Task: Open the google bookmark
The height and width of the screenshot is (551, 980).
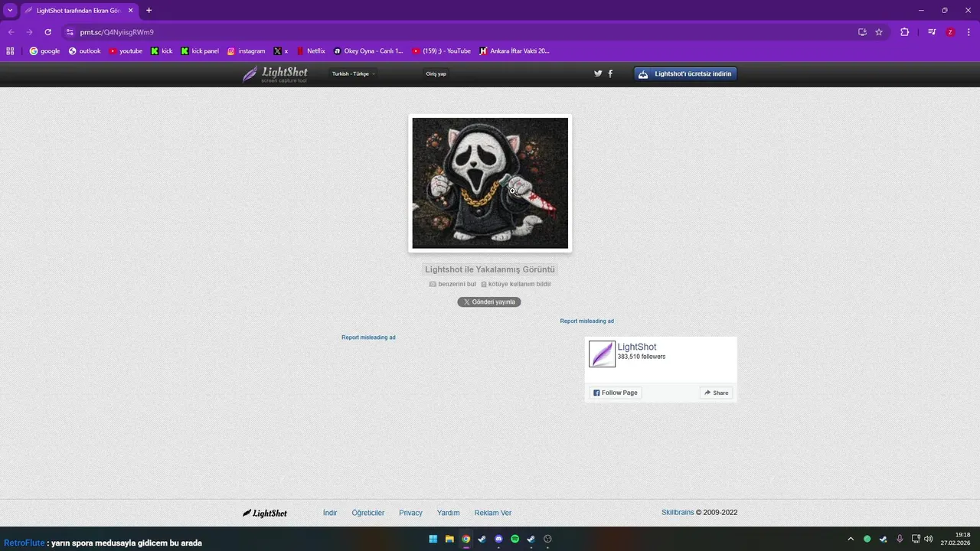Action: [x=44, y=51]
